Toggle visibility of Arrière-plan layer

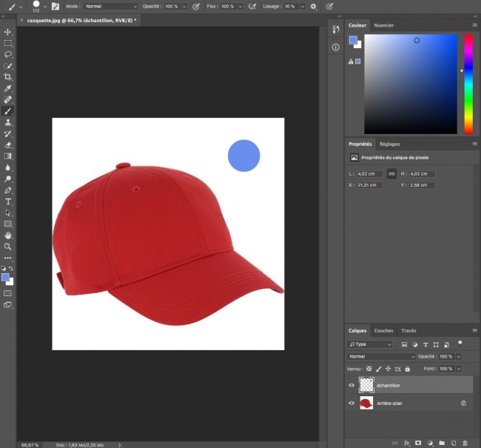(351, 403)
